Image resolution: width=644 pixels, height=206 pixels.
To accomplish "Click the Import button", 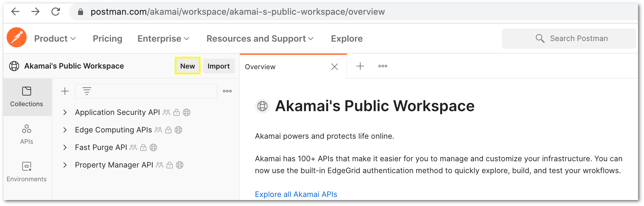I will [219, 66].
